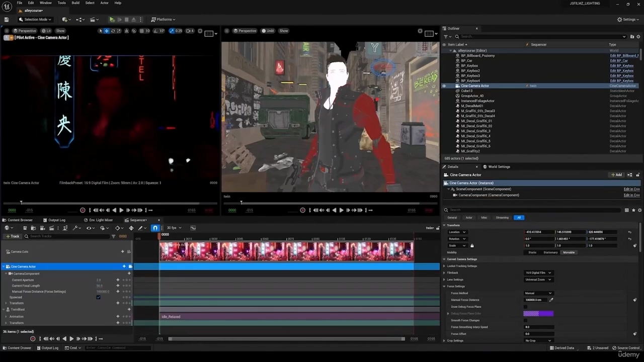Add a key to Current Aperture track

click(x=118, y=280)
